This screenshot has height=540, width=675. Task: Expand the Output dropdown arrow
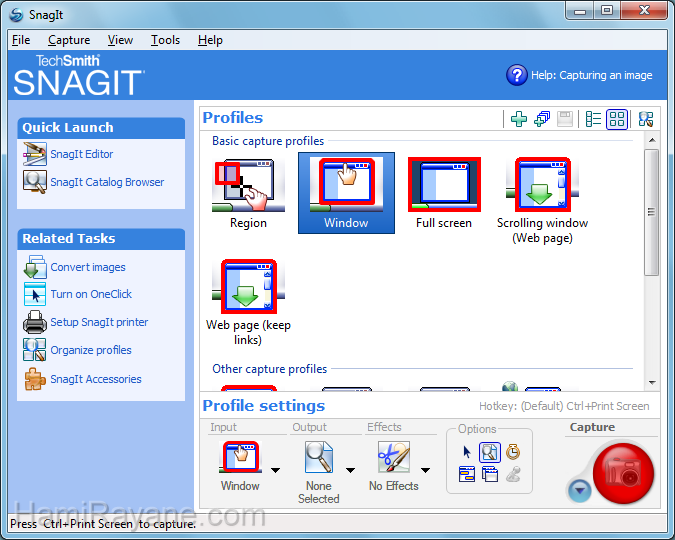350,470
